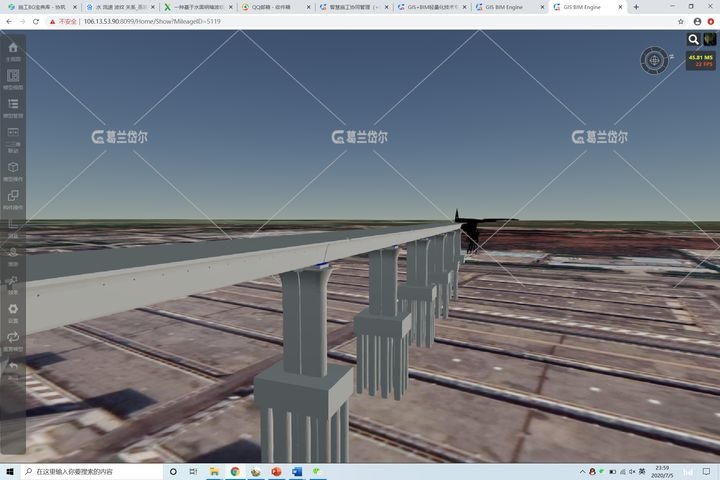Screen dimensions: 720x480
Task: Open Chrome from taskbar
Action: coord(235,472)
